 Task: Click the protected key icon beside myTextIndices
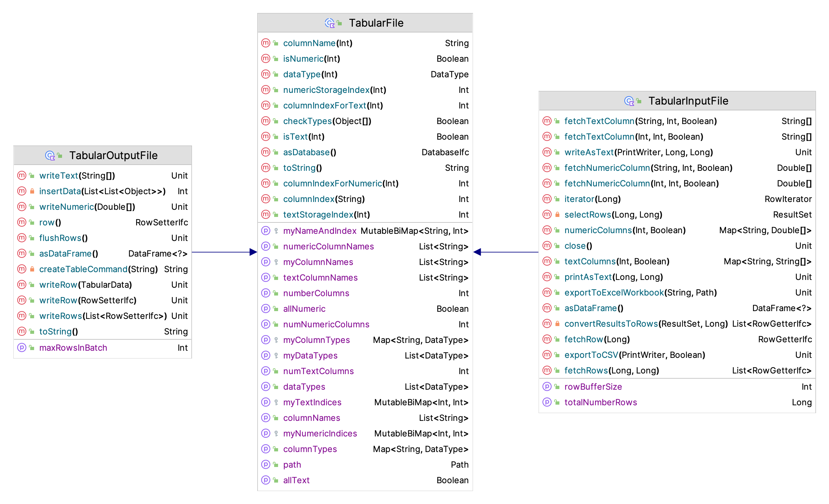tap(276, 402)
